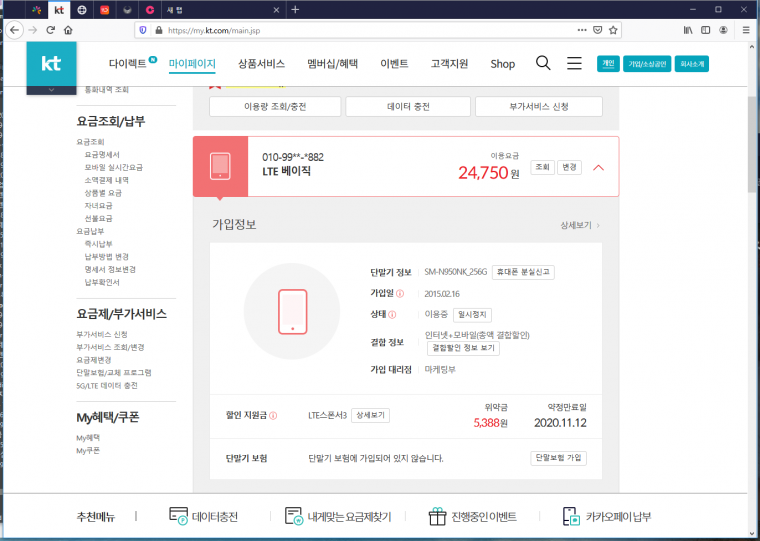Click the info icon next to 상태
Screen dimensions: 760x541
pos(392,315)
